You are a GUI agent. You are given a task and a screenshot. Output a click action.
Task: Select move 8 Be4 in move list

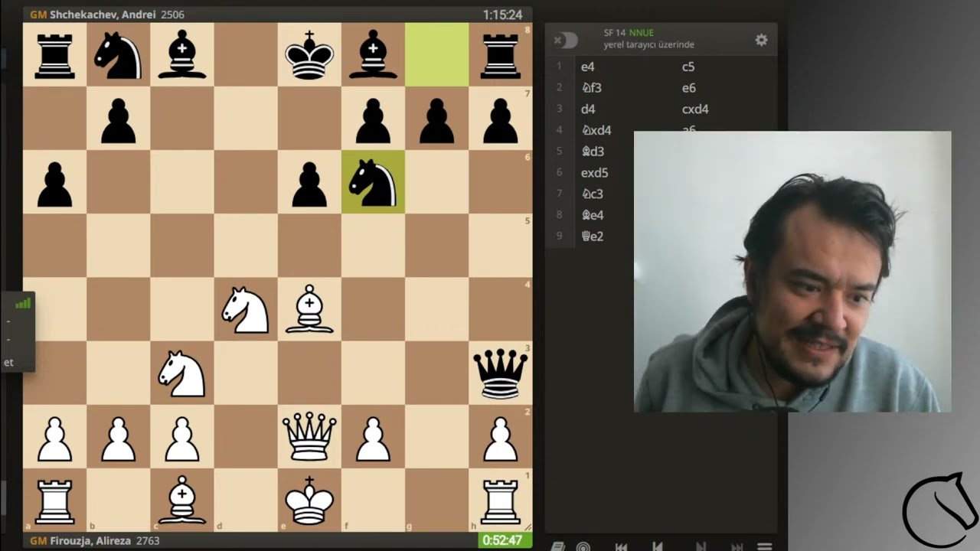pos(593,215)
